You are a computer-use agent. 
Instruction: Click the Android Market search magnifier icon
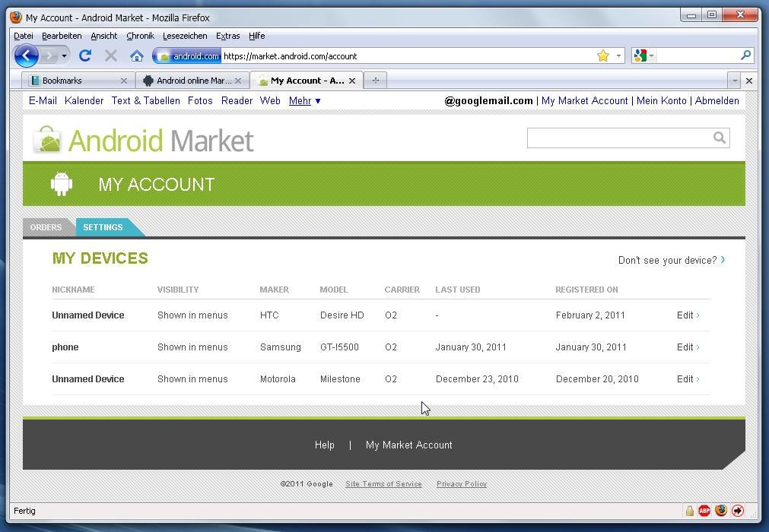pyautogui.click(x=719, y=138)
